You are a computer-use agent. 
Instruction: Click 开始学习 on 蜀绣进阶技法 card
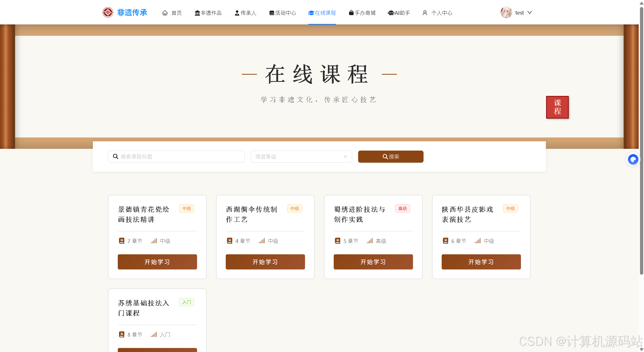coord(373,262)
